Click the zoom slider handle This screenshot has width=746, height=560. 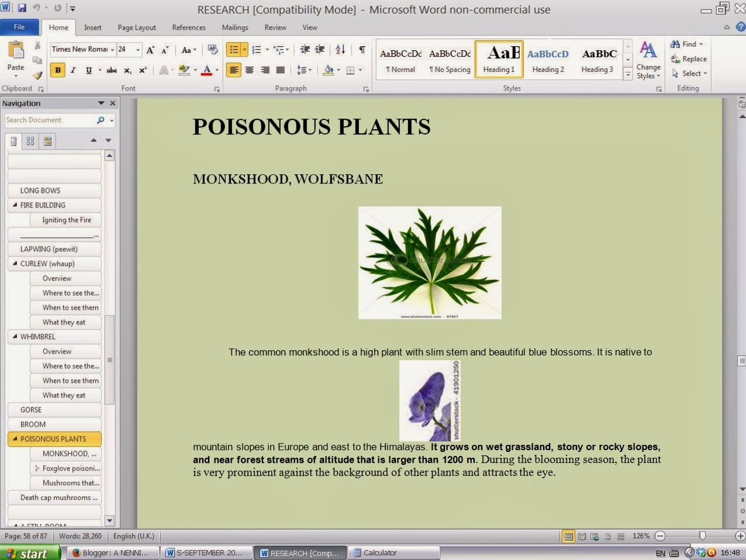702,536
